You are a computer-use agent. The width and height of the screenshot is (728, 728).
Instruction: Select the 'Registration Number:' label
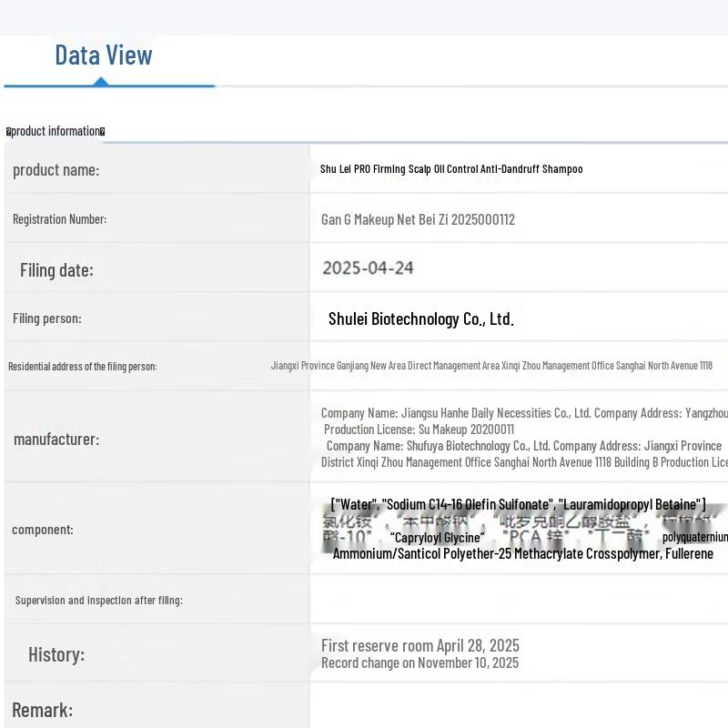[x=59, y=219]
